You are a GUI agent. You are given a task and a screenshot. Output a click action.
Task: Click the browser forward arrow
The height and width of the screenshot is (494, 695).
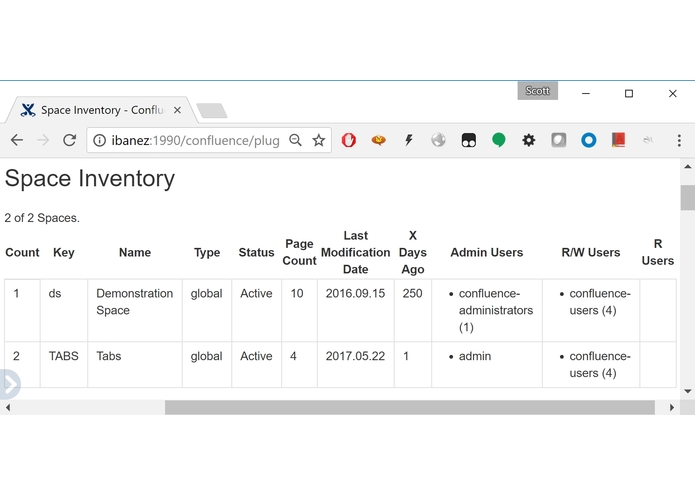click(43, 140)
